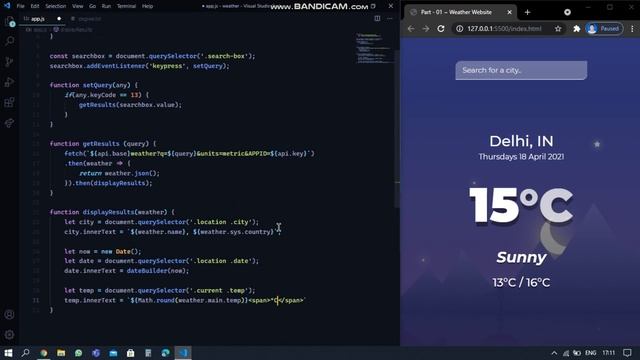Click the function getResults (query) line
640x360 pixels.
click(103, 144)
